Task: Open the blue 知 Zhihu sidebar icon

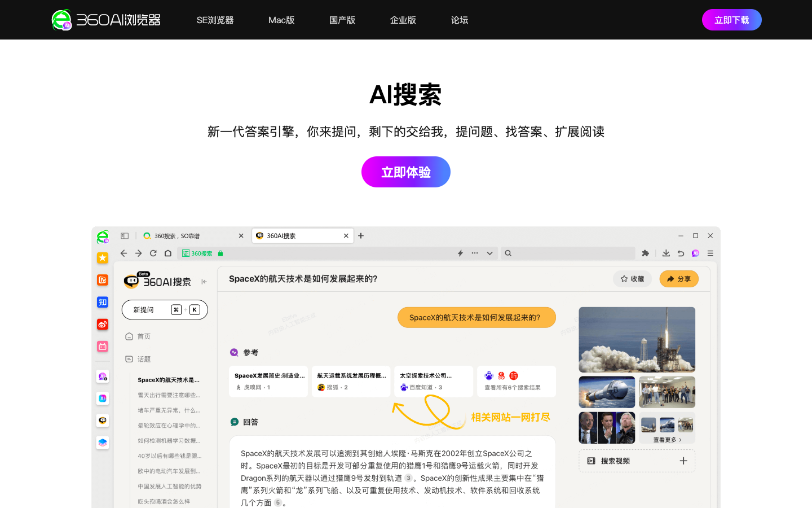Action: pyautogui.click(x=103, y=302)
